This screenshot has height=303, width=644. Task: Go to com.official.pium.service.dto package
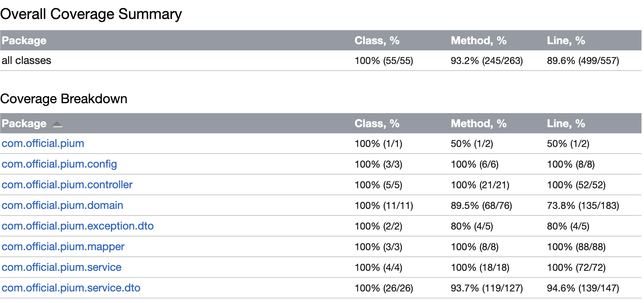71,288
